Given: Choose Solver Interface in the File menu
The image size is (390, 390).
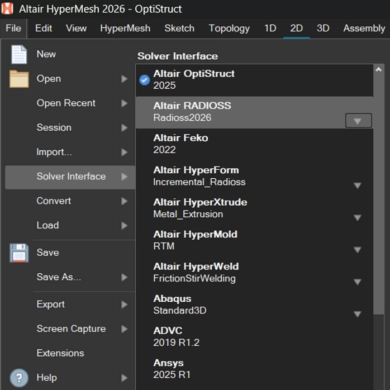Looking at the screenshot, I should coord(70,177).
